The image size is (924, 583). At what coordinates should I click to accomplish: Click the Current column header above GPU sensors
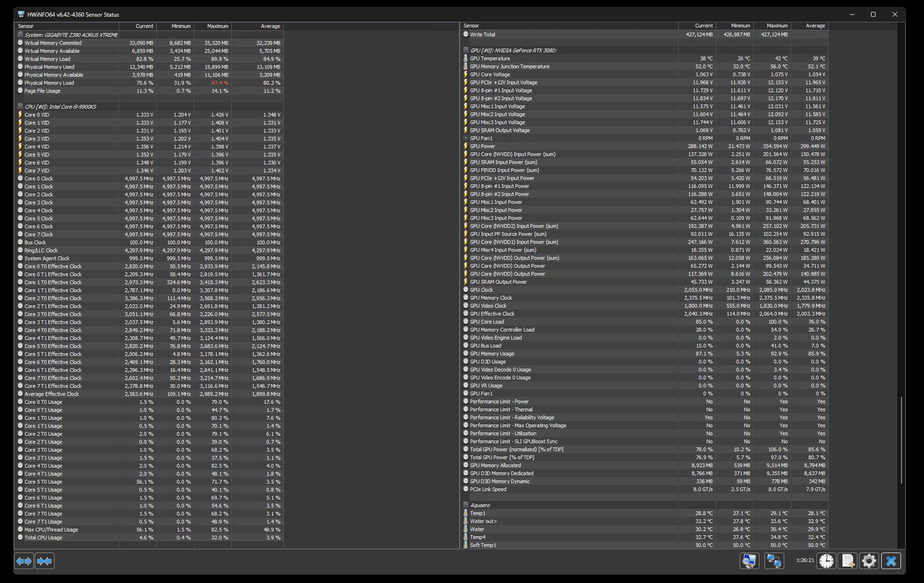pos(697,26)
